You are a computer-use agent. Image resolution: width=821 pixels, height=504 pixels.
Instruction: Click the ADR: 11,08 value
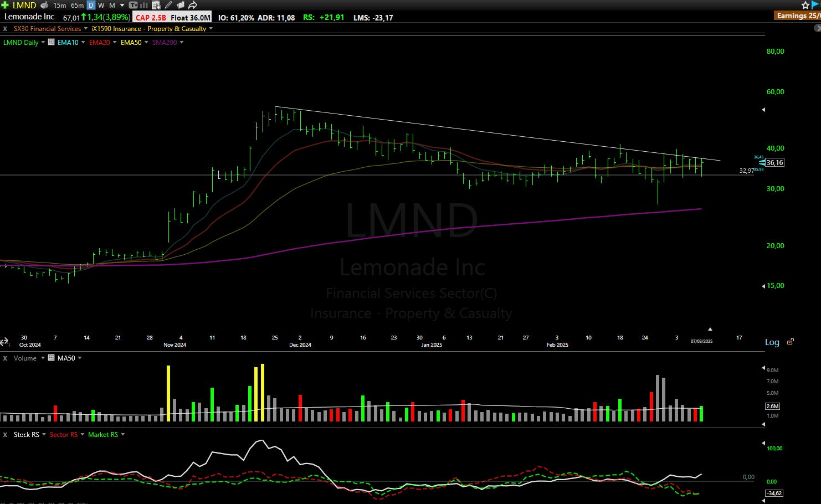coord(276,18)
